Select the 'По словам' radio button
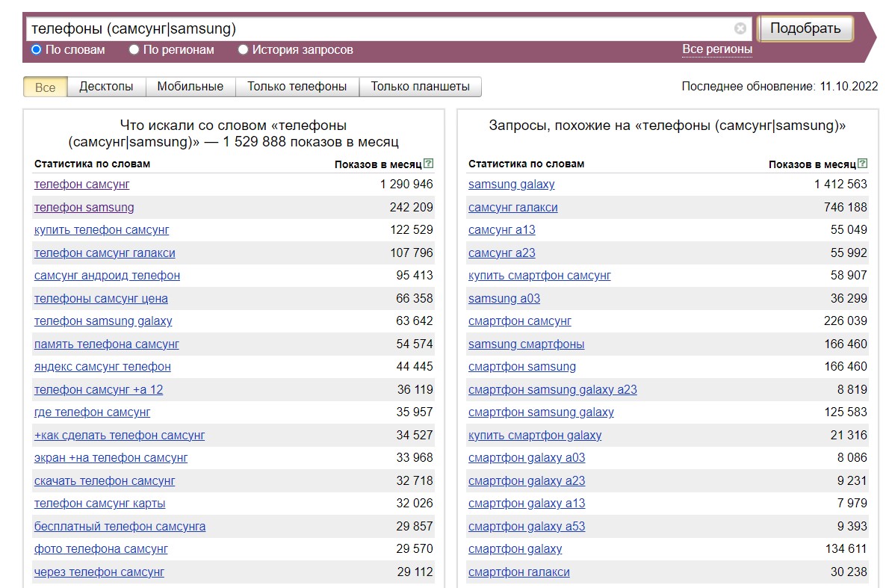The image size is (889, 588). [37, 49]
